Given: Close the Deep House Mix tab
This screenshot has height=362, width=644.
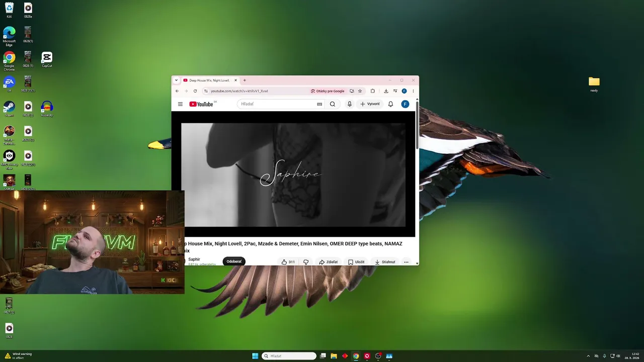Looking at the screenshot, I should (235, 80).
